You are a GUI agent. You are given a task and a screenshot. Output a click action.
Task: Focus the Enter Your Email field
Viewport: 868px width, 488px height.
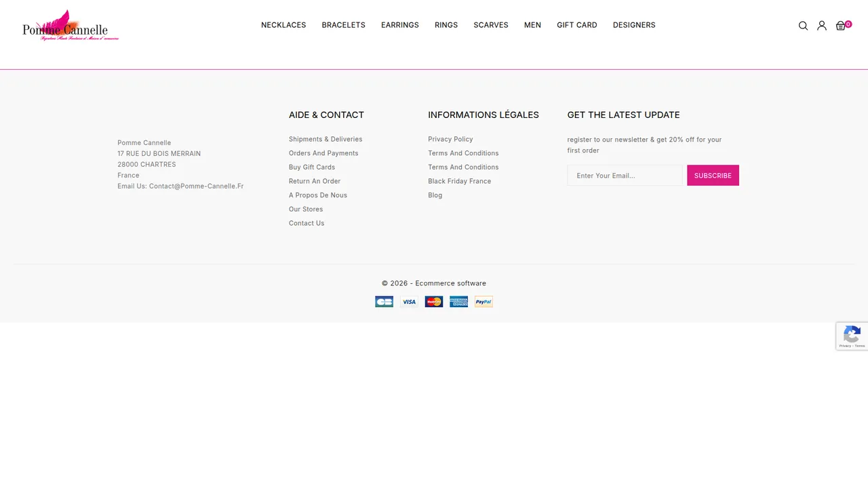tap(625, 176)
